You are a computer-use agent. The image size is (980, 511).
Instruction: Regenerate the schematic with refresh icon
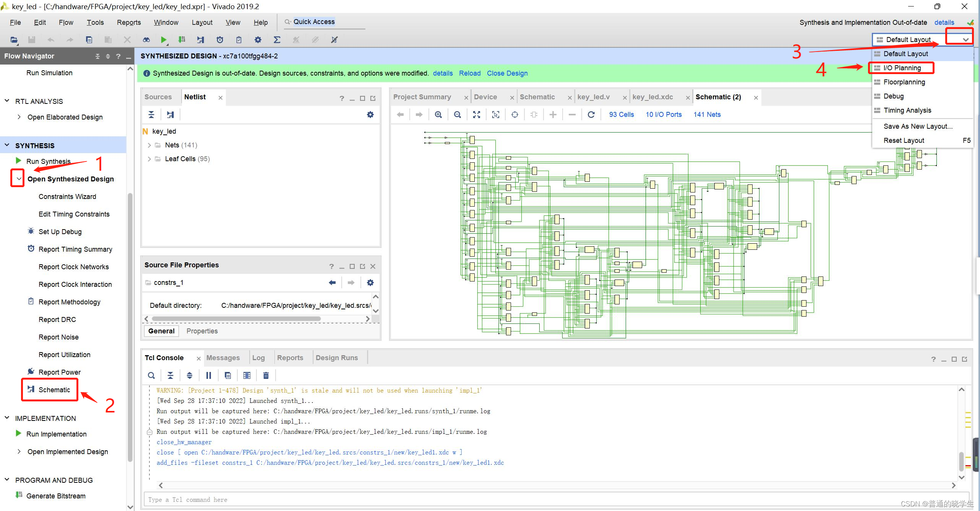591,115
